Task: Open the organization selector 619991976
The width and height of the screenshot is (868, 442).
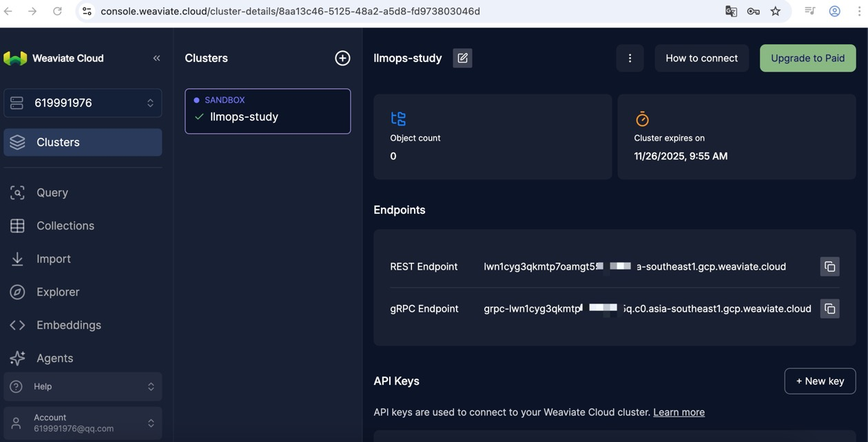Action: pos(83,103)
